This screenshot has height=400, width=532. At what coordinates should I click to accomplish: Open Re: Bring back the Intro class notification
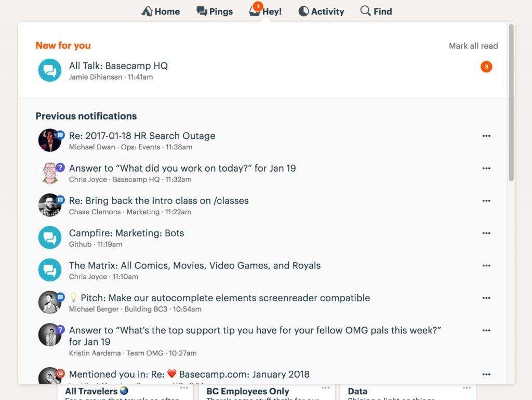pyautogui.click(x=159, y=201)
